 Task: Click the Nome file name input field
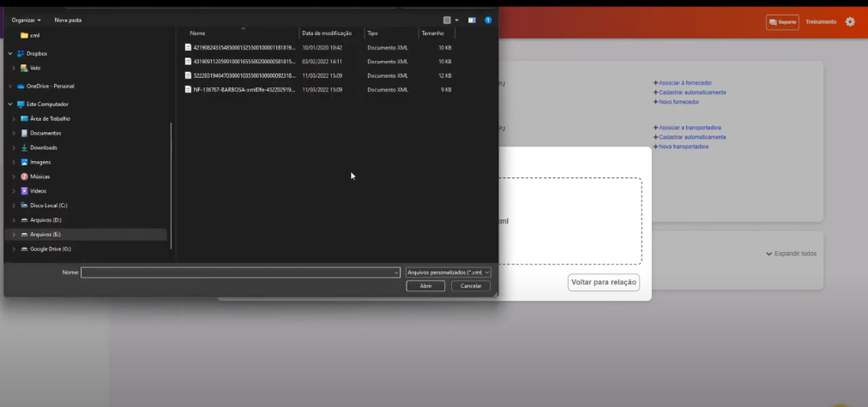[x=238, y=272]
